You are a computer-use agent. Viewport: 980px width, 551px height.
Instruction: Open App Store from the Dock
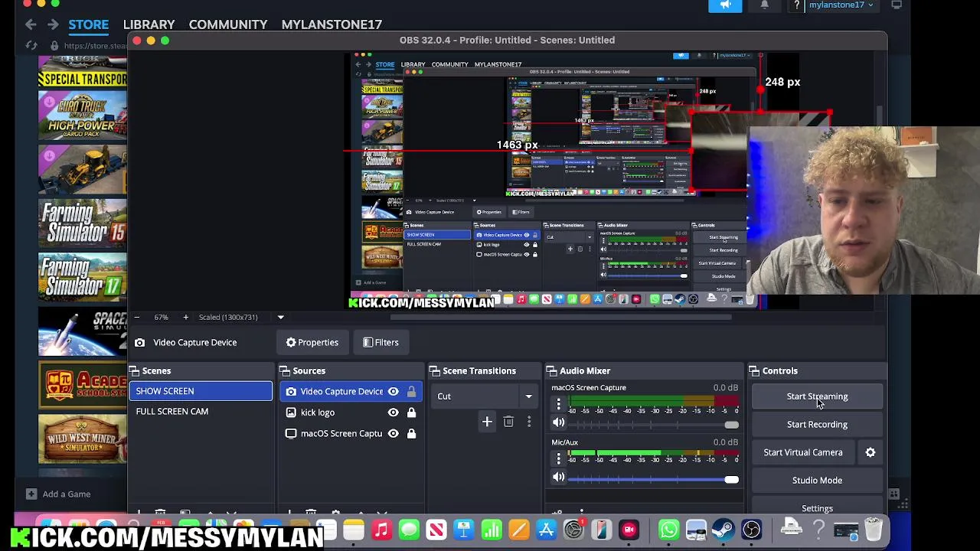(x=546, y=530)
